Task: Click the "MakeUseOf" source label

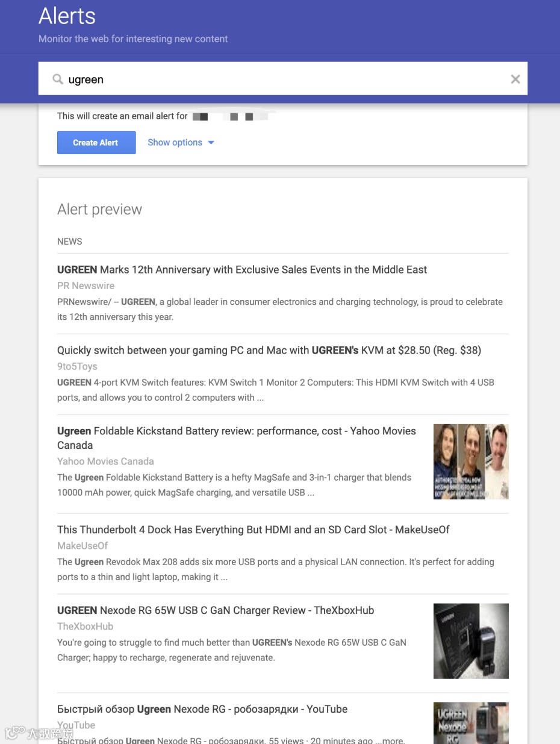Action: coord(82,546)
